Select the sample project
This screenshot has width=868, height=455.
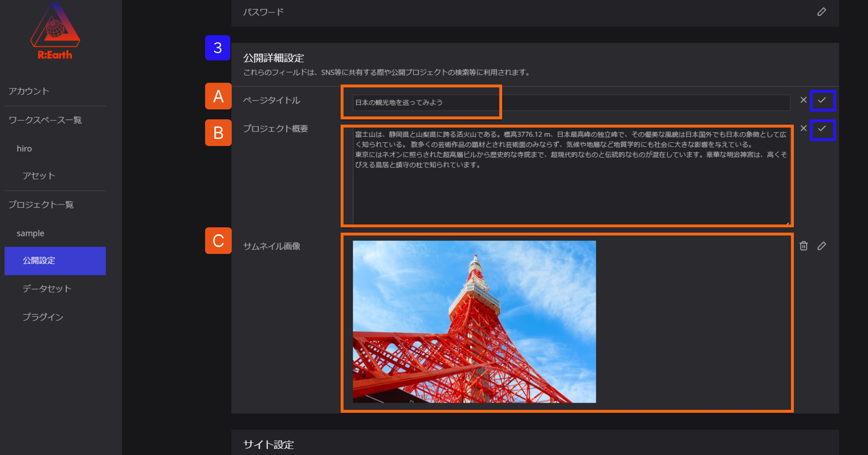(31, 233)
